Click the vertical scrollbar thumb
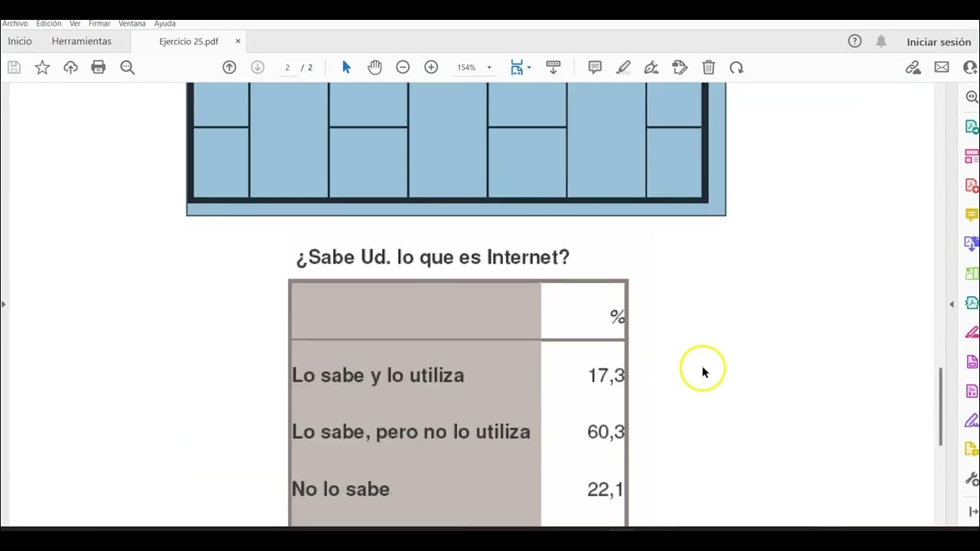The width and height of the screenshot is (980, 551). [x=940, y=406]
